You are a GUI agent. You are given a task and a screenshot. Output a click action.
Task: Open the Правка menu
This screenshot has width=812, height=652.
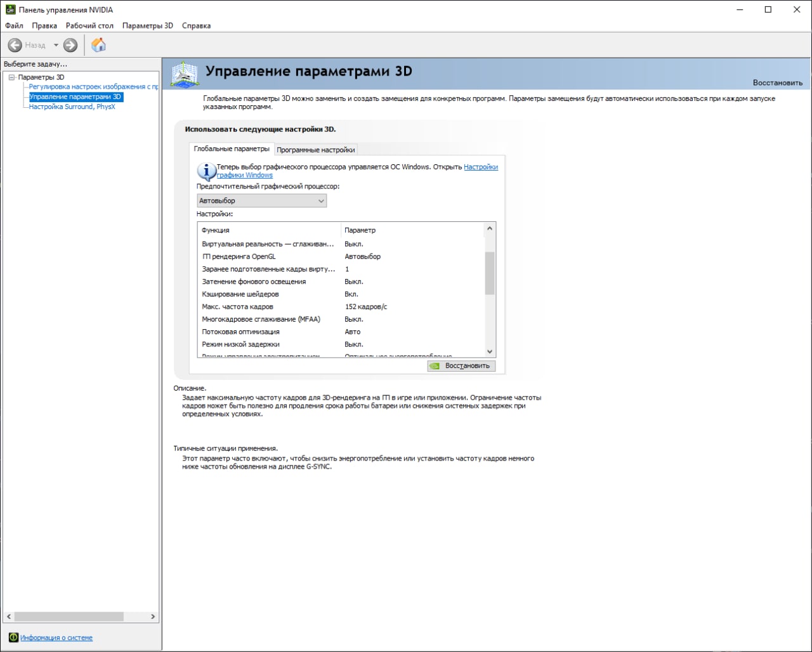click(x=44, y=25)
